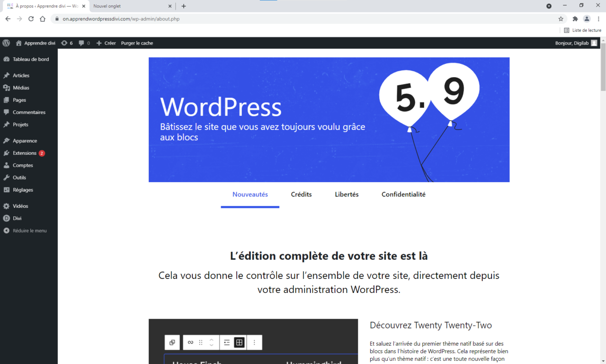Open the updates icon showing 6
The width and height of the screenshot is (606, 364).
point(67,43)
